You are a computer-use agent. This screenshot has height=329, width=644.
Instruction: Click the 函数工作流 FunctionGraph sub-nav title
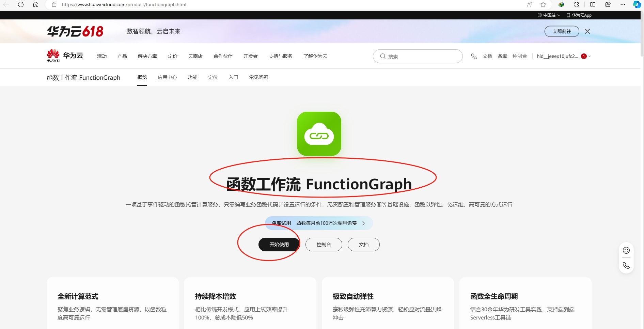point(83,77)
